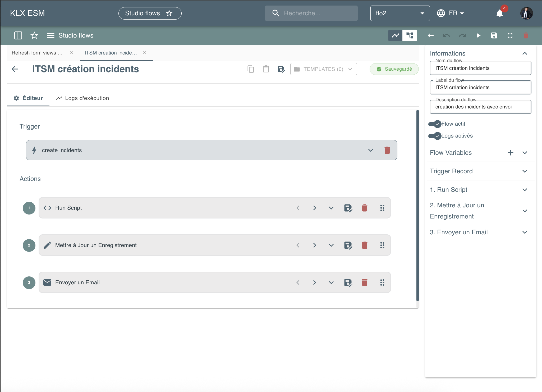542x392 pixels.
Task: Run the flow with the play icon
Action: click(478, 35)
